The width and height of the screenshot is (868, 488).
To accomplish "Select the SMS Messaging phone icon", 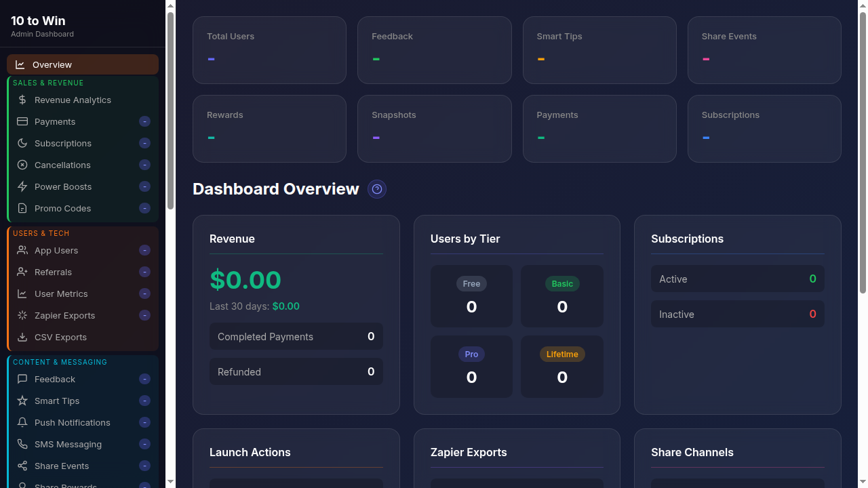I will [x=20, y=444].
